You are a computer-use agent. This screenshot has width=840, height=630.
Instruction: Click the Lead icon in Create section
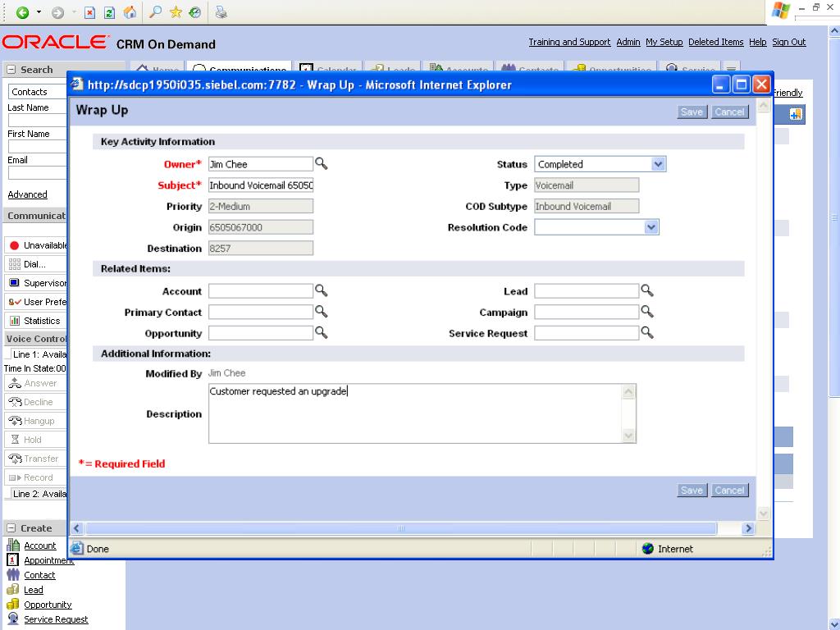pyautogui.click(x=13, y=589)
